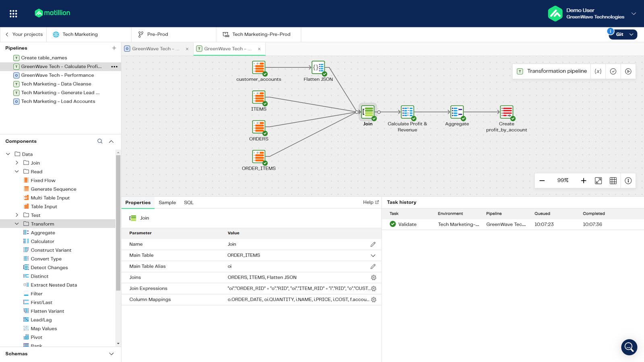
Task: Open the support chat search bubble
Action: [629, 347]
